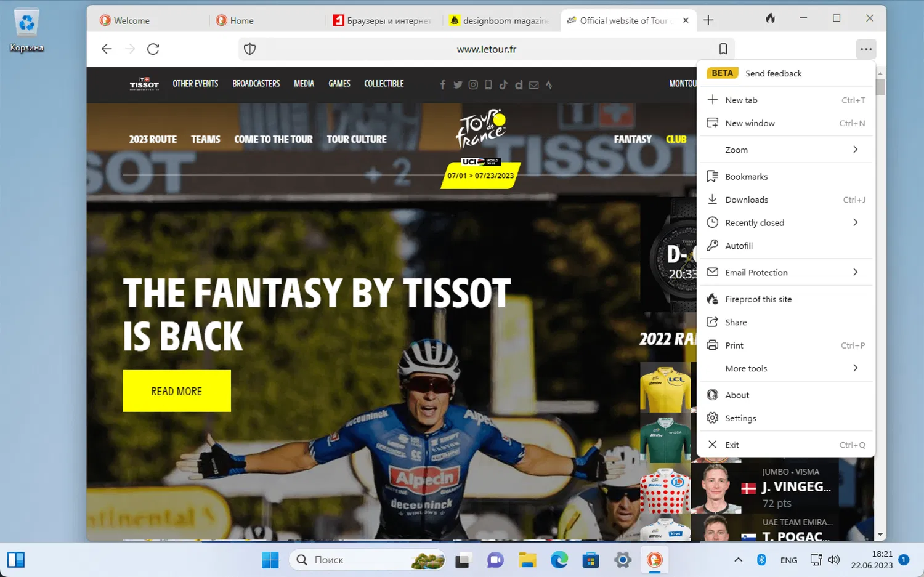924x577 pixels.
Task: Click the Tour de France logo
Action: click(480, 129)
